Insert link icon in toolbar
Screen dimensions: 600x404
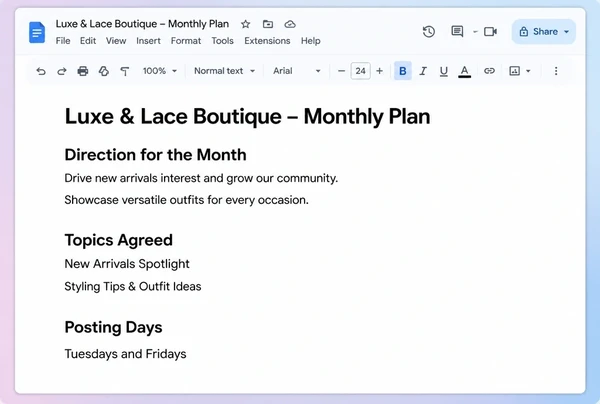489,71
